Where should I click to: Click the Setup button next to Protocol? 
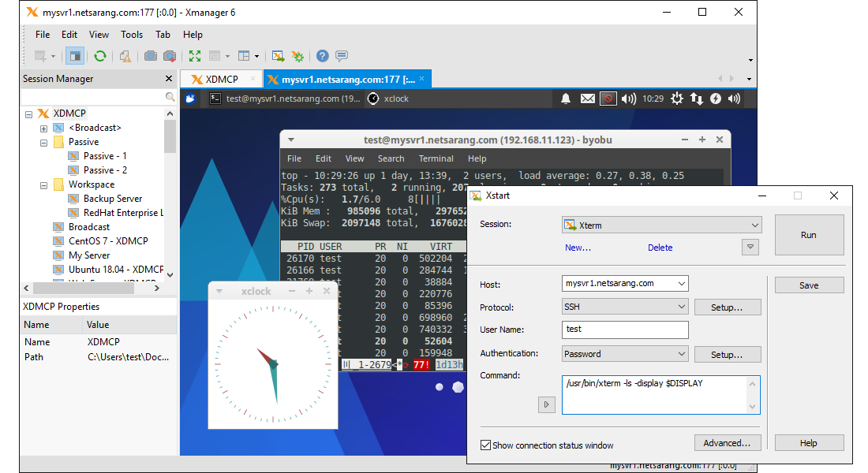coord(728,307)
